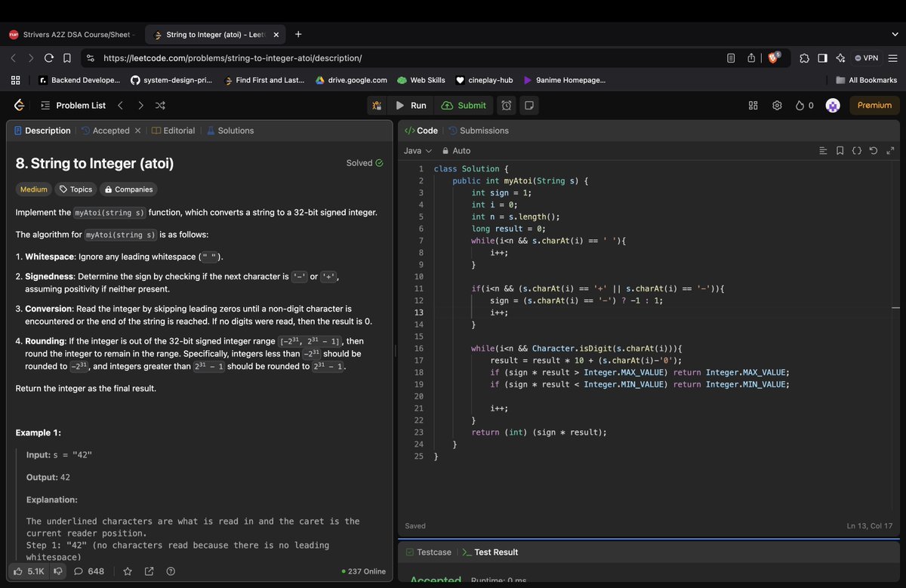Click the LeetCode logo icon
The height and width of the screenshot is (588, 906).
19,105
